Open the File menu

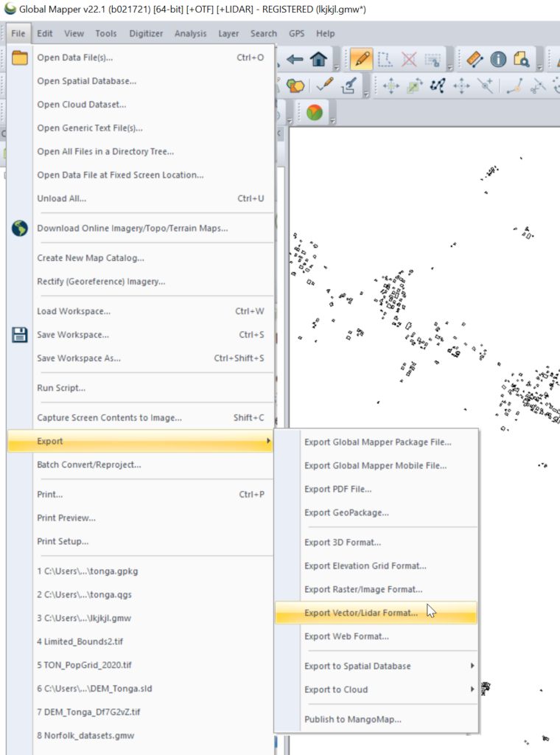click(x=18, y=33)
